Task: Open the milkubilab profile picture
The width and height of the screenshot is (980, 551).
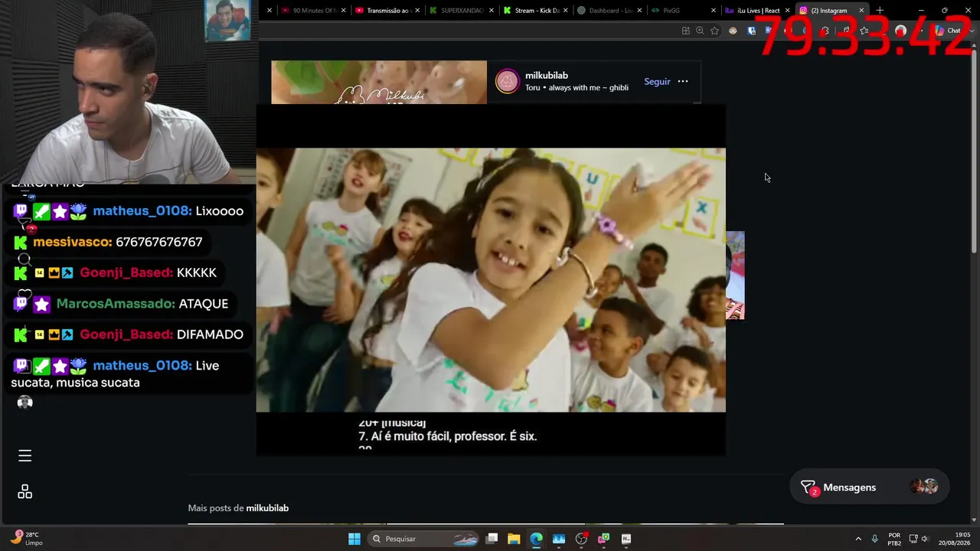Action: click(x=507, y=81)
